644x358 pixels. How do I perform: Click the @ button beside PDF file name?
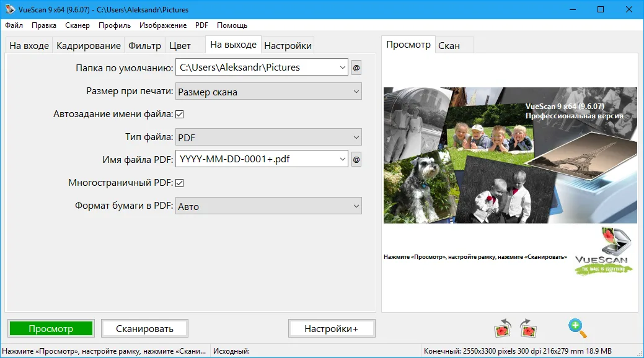(x=356, y=159)
